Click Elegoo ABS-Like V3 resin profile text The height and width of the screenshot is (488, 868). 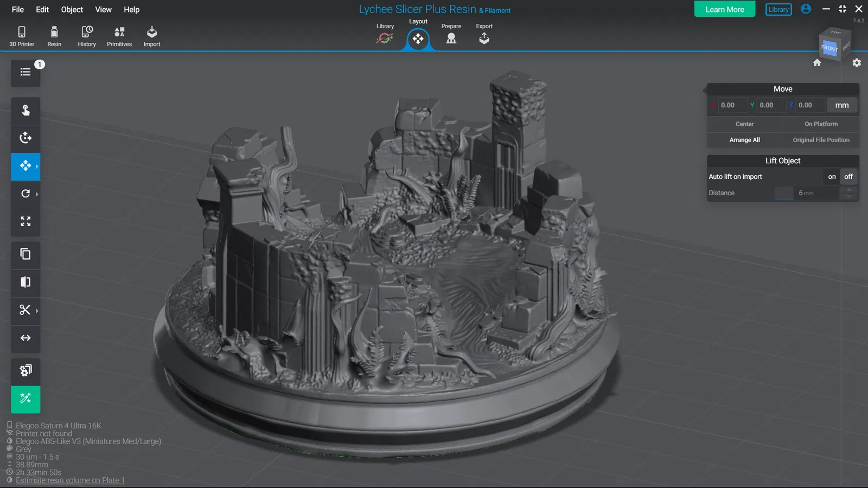point(88,441)
